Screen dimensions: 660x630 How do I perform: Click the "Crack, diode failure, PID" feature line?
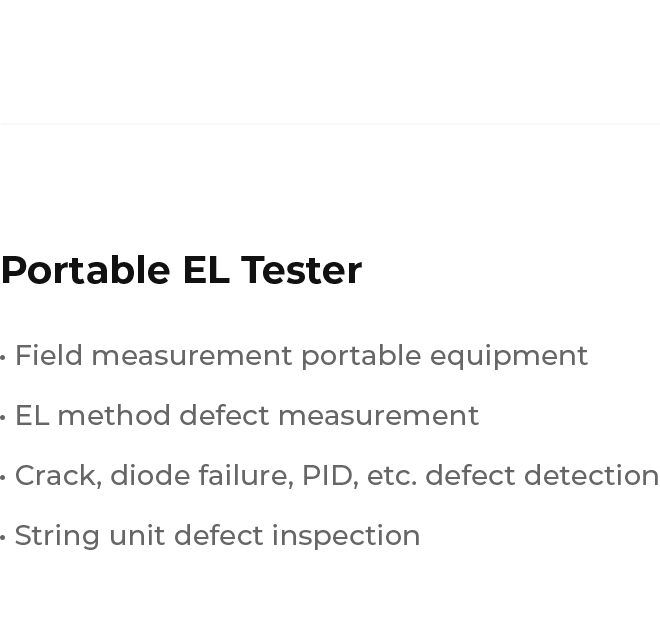click(336, 475)
